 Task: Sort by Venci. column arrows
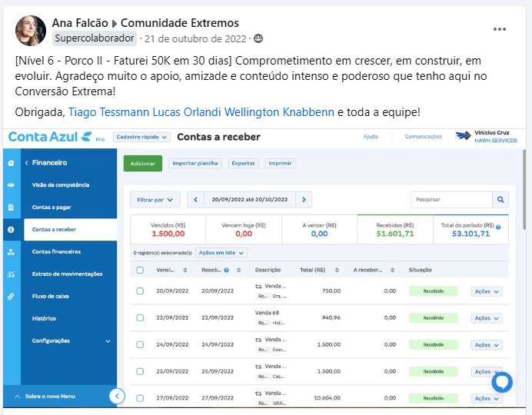(x=185, y=271)
